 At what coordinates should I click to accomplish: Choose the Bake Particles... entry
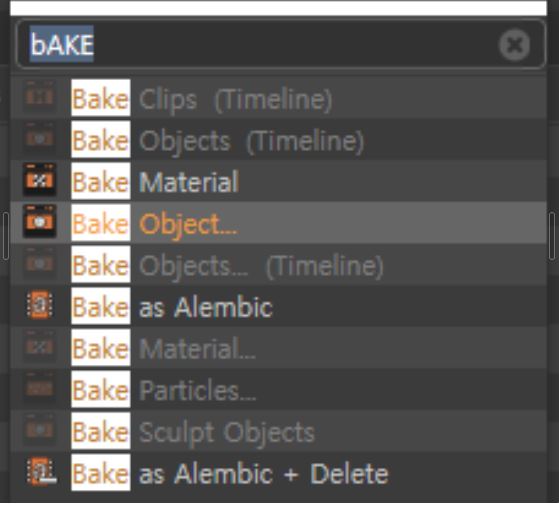[278, 390]
